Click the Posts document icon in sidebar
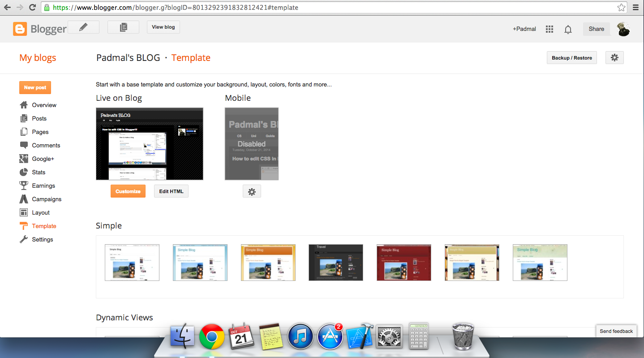Screen dimensions: 644x358 click(x=24, y=118)
